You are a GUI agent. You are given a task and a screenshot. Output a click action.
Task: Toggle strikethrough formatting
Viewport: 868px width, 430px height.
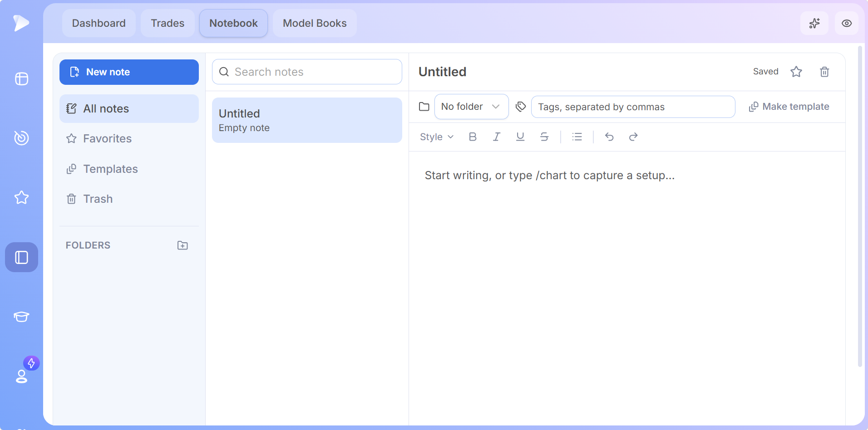pyautogui.click(x=544, y=137)
